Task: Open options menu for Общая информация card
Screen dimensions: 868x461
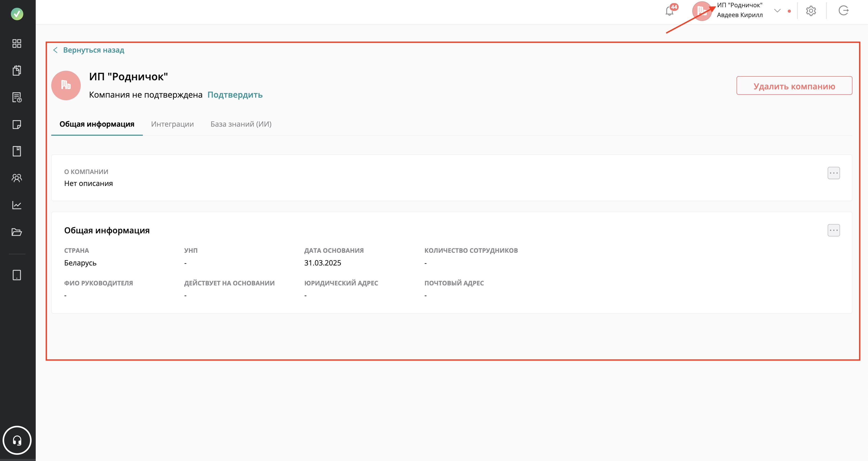Action: click(833, 230)
